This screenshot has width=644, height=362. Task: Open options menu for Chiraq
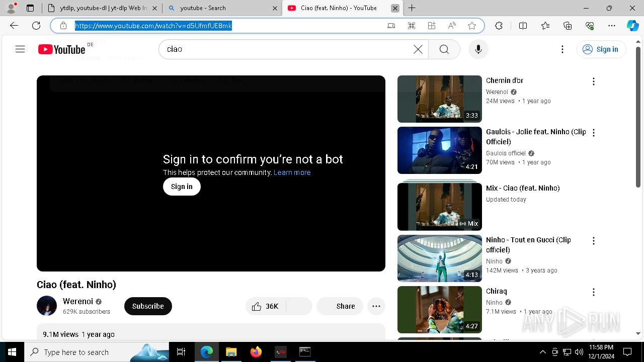[x=594, y=292]
